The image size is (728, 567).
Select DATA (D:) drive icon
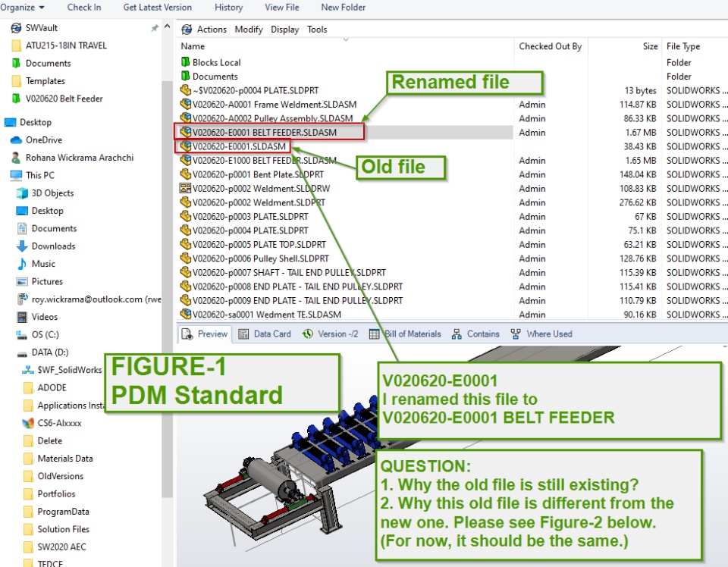[x=22, y=353]
